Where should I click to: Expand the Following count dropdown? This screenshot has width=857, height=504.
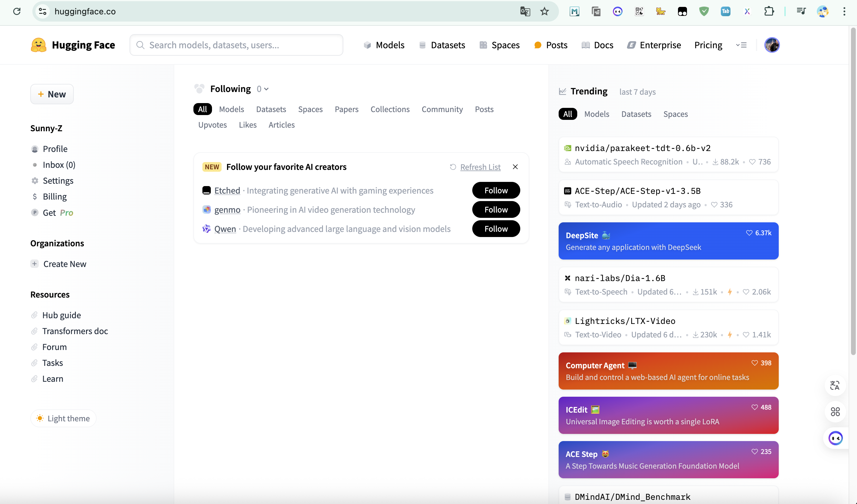click(x=263, y=89)
